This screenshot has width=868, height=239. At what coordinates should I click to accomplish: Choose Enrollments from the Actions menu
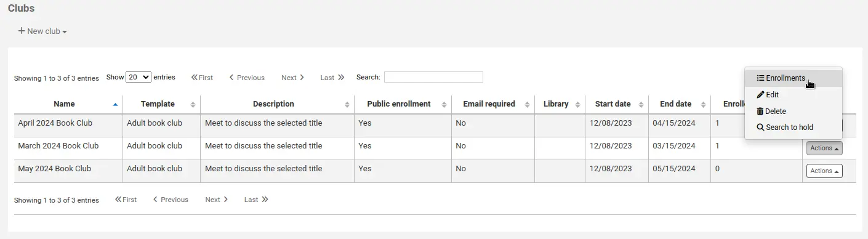coord(793,78)
